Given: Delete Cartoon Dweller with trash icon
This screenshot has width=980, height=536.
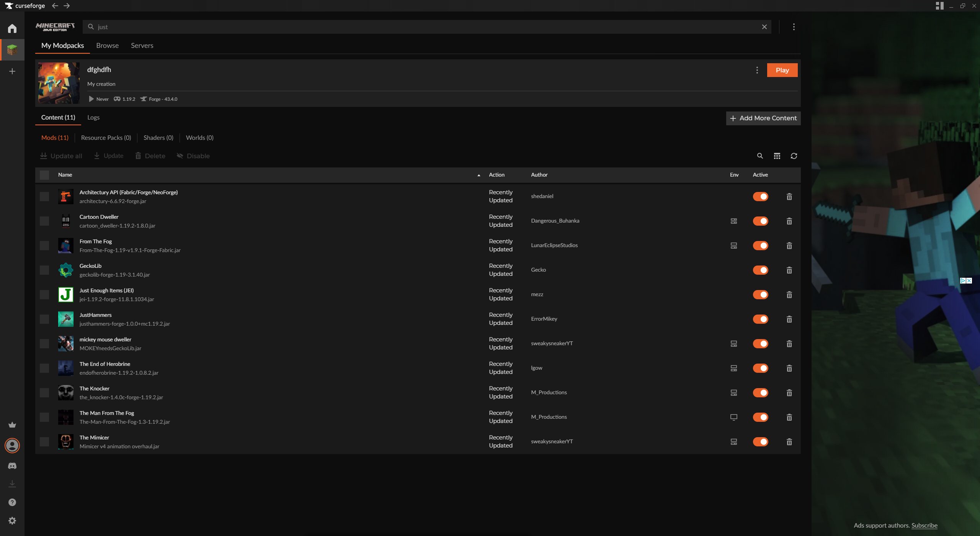Looking at the screenshot, I should tap(789, 221).
